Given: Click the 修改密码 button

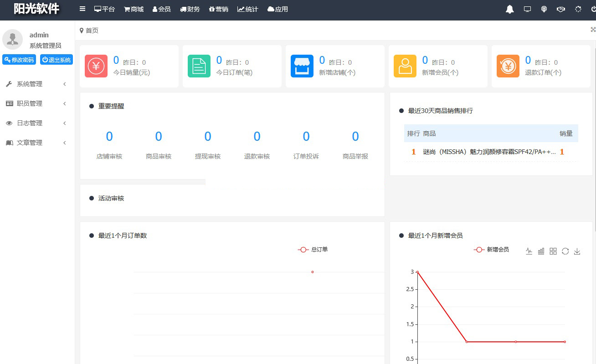Looking at the screenshot, I should tap(19, 60).
